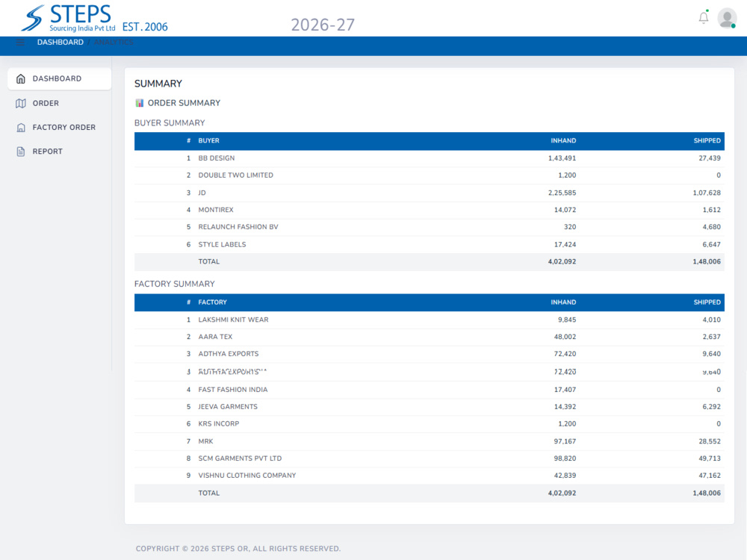Select MRK factory row

click(430, 441)
